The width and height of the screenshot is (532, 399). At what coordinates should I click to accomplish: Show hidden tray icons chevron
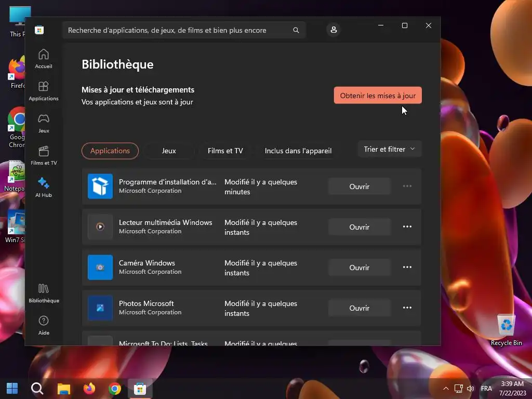tap(446, 389)
